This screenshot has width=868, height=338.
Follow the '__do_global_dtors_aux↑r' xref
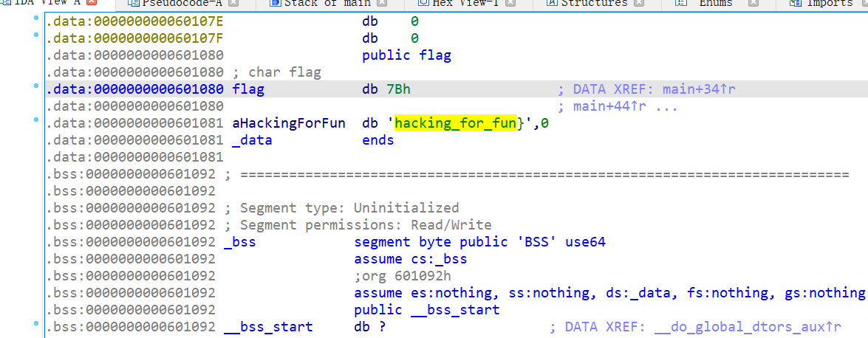point(748,327)
